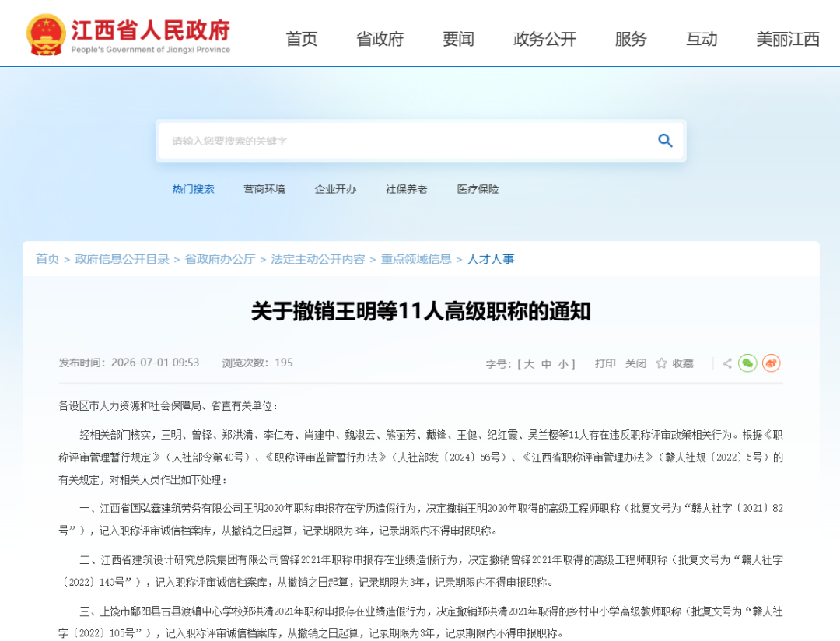840x641 pixels.
Task: Open the 要闻 navigation menu
Action: [x=459, y=39]
